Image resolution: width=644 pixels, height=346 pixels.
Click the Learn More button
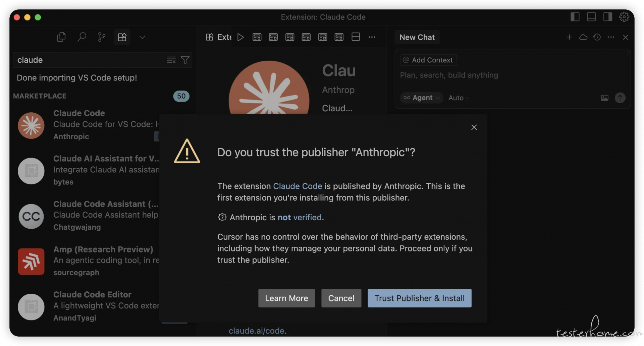[x=286, y=298]
